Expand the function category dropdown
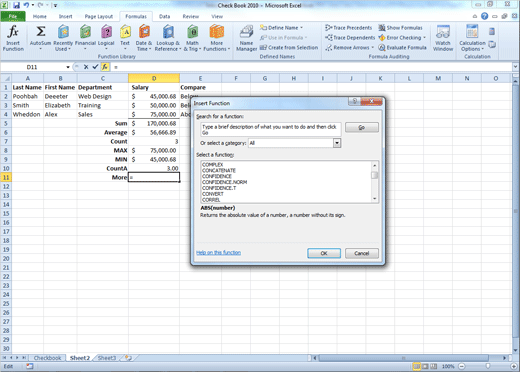 pyautogui.click(x=337, y=143)
